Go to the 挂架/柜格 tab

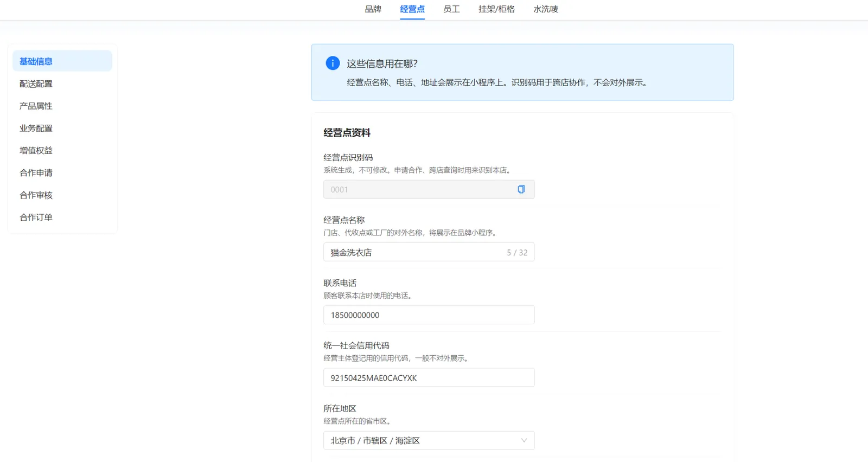tap(496, 9)
